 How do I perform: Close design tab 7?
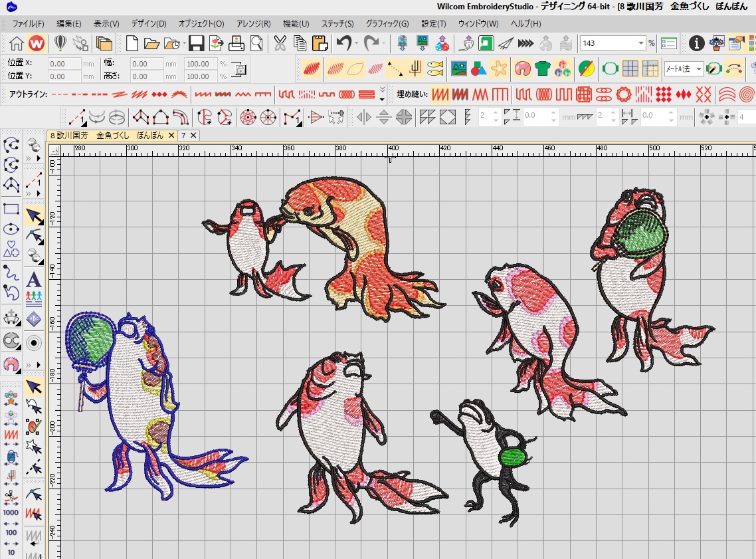tap(193, 136)
